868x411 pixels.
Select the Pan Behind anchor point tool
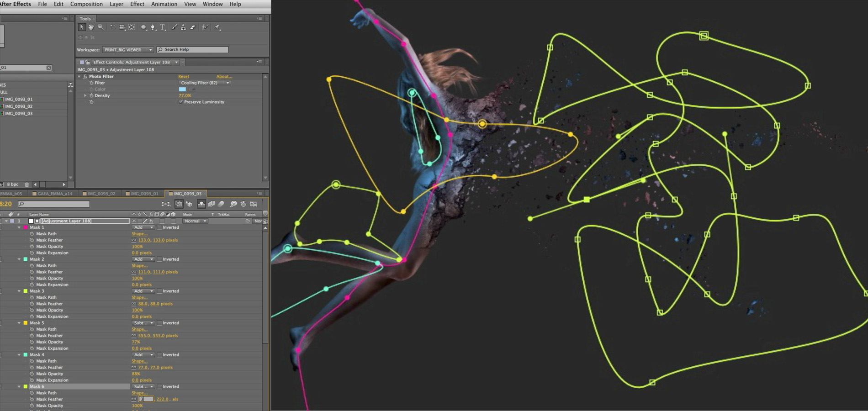coord(132,27)
